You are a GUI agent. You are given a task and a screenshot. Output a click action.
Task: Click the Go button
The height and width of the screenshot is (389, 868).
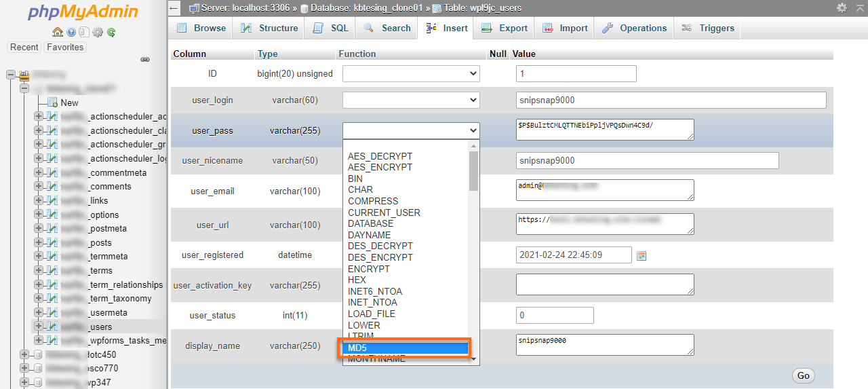point(804,375)
